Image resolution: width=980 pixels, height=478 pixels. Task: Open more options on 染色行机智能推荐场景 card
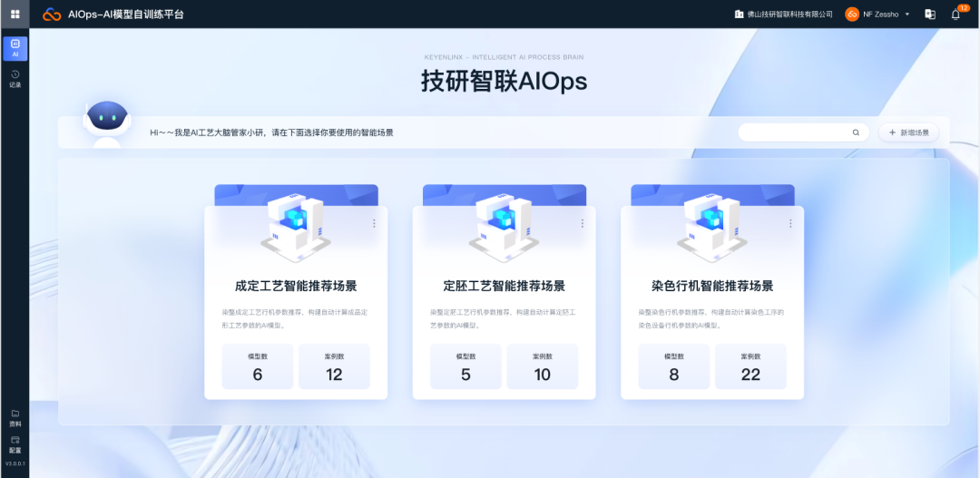[x=789, y=223]
